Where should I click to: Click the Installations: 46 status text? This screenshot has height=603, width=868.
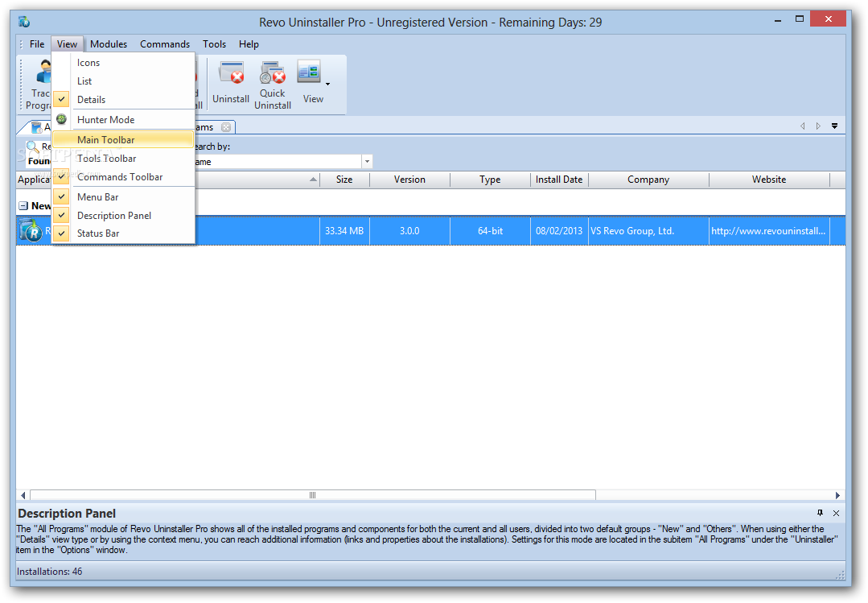49,572
